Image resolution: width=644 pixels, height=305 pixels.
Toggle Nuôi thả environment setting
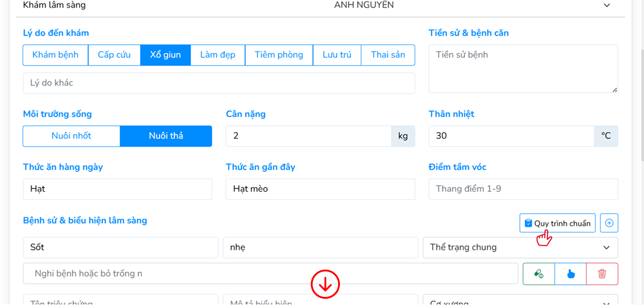165,136
